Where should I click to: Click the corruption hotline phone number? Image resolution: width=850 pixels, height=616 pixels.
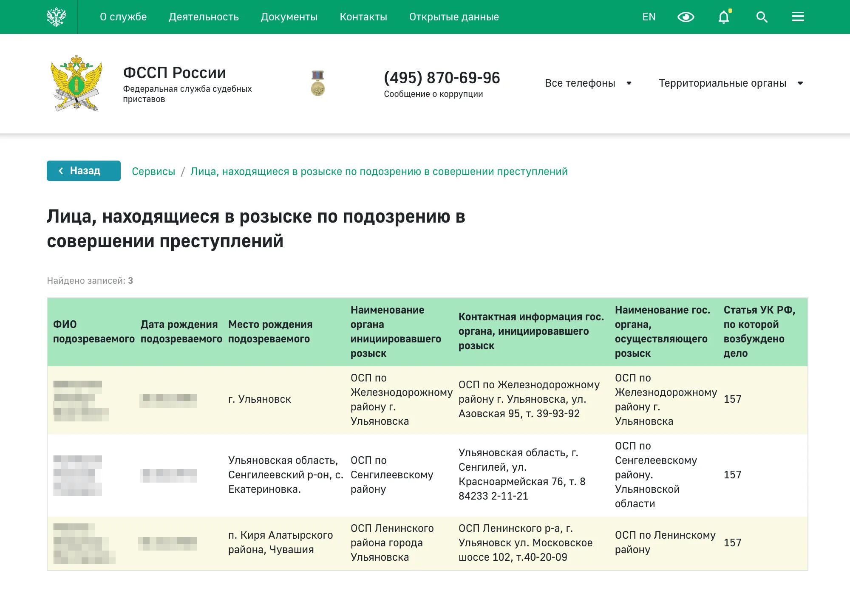tap(442, 78)
